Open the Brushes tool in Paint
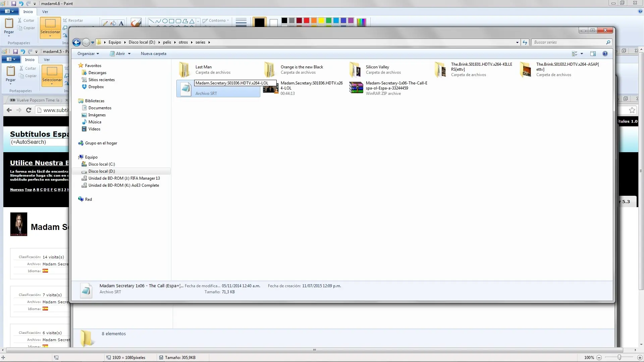This screenshot has height=362, width=644. click(136, 22)
